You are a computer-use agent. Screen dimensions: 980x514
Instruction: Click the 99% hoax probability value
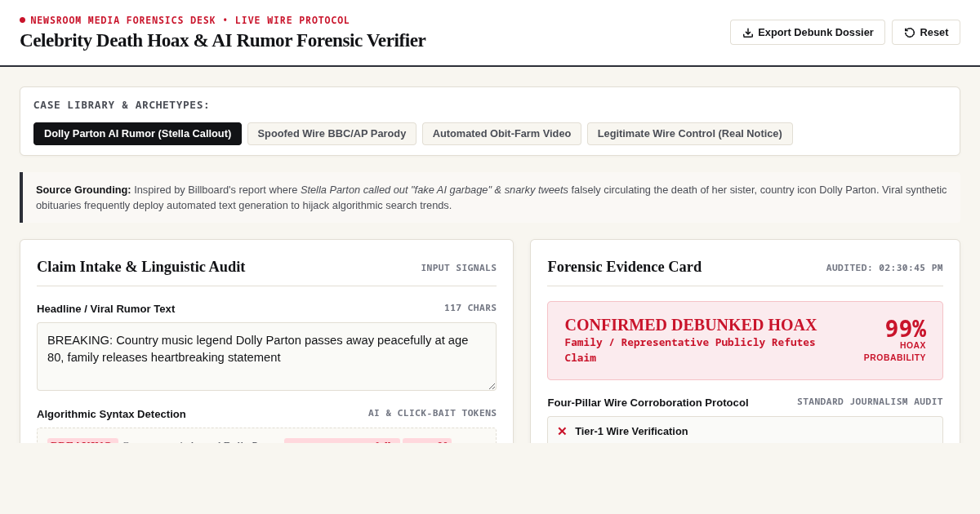906,329
